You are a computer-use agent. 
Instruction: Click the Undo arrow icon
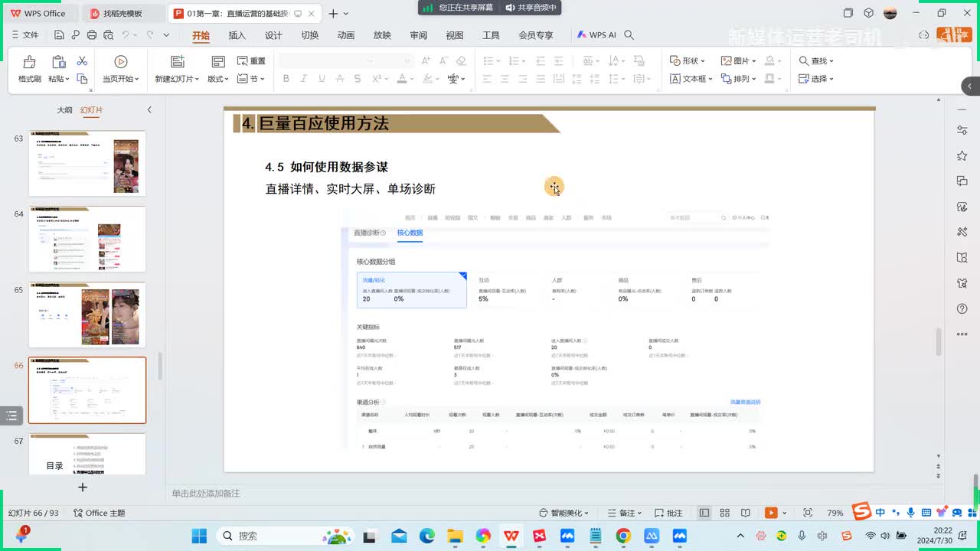point(126,35)
